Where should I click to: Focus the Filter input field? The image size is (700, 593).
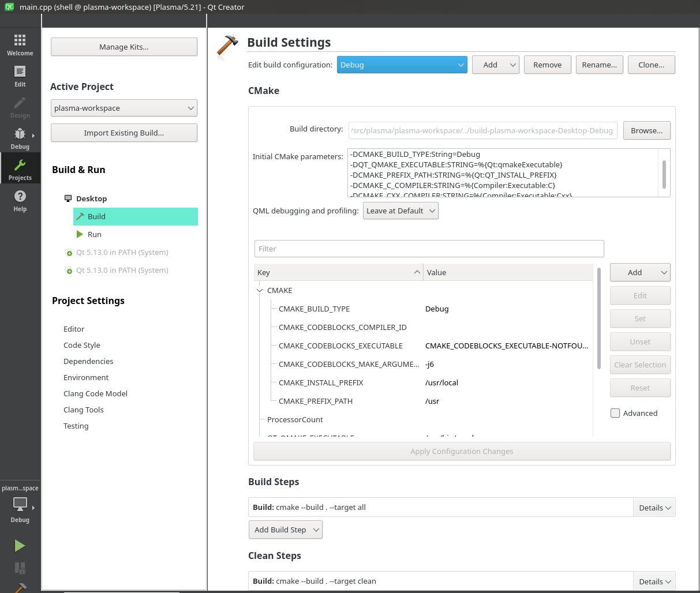point(429,249)
